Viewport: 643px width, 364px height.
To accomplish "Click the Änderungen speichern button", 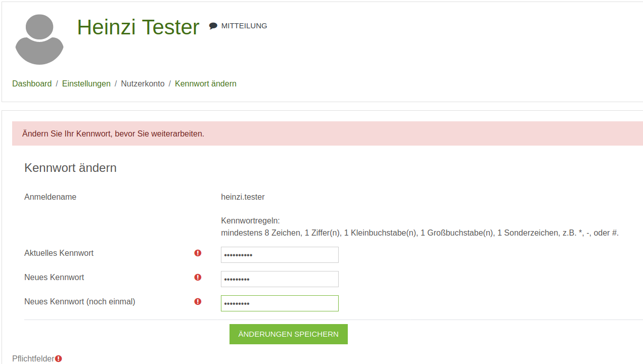I will (x=289, y=334).
